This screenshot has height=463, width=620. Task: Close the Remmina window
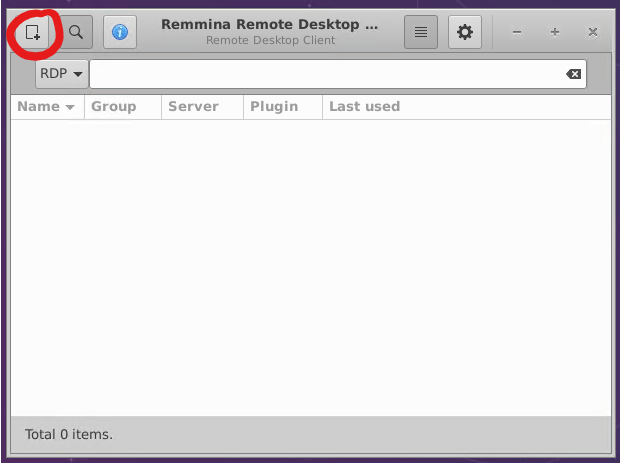593,32
